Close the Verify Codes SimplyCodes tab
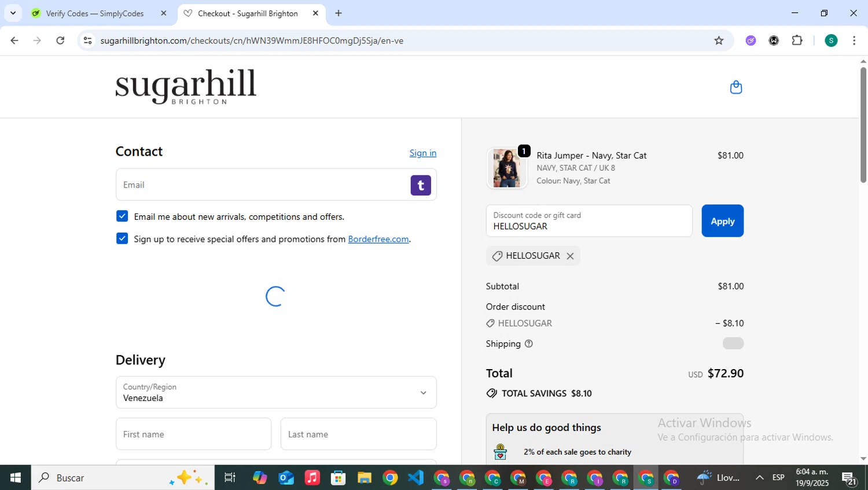 point(163,13)
